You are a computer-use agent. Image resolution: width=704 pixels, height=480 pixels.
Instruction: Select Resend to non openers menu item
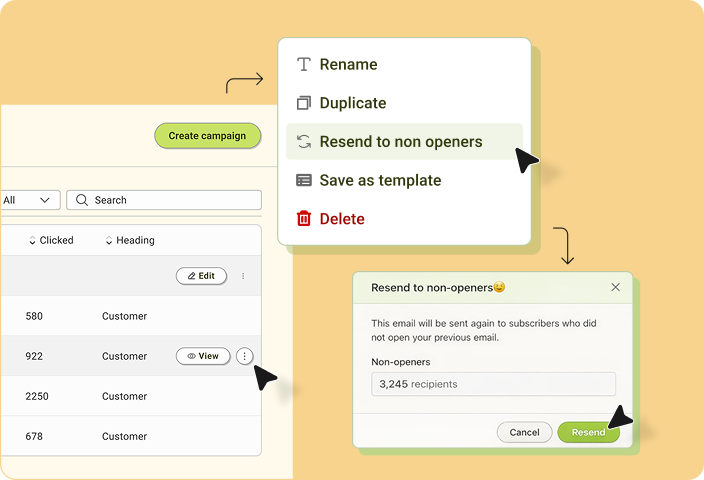(401, 142)
